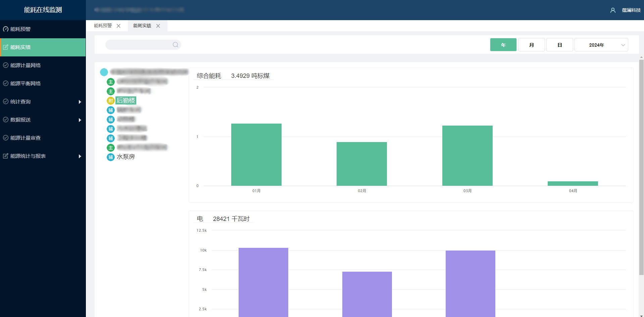This screenshot has width=644, height=317.
Task: Click the yellow icon beside 后勤楼
Action: coord(111,101)
